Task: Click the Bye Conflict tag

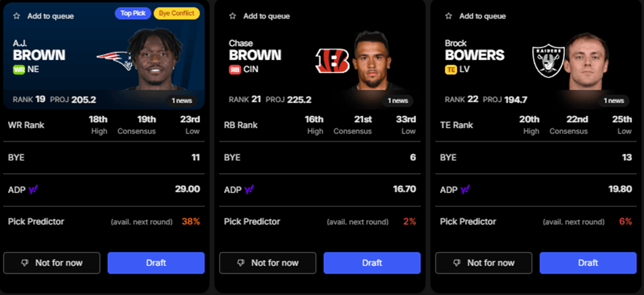Action: click(x=176, y=13)
